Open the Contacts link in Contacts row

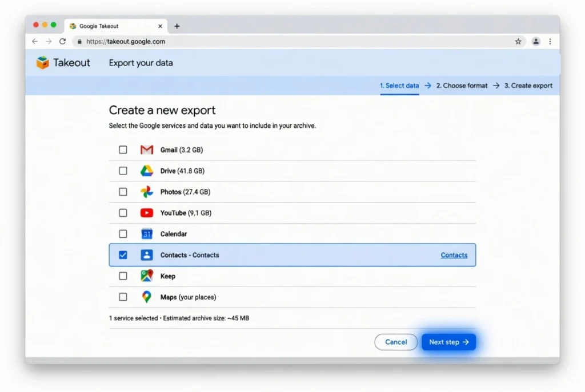pos(454,255)
